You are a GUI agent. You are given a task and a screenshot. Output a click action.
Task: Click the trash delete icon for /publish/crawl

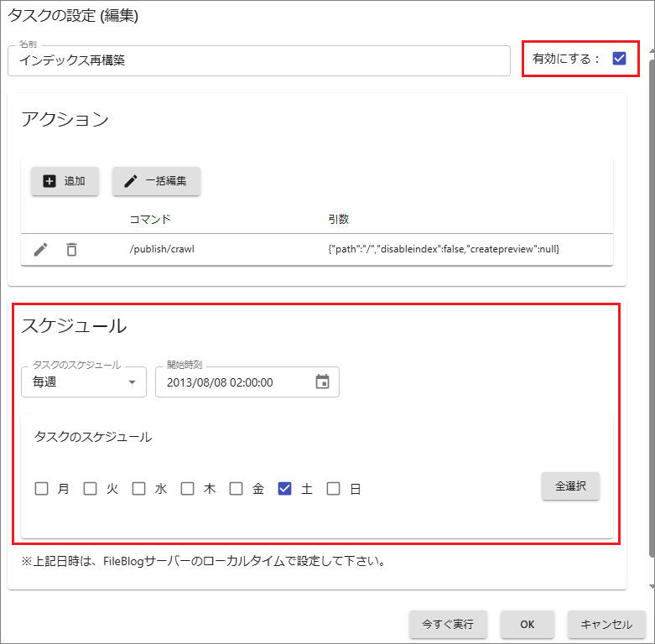point(72,249)
